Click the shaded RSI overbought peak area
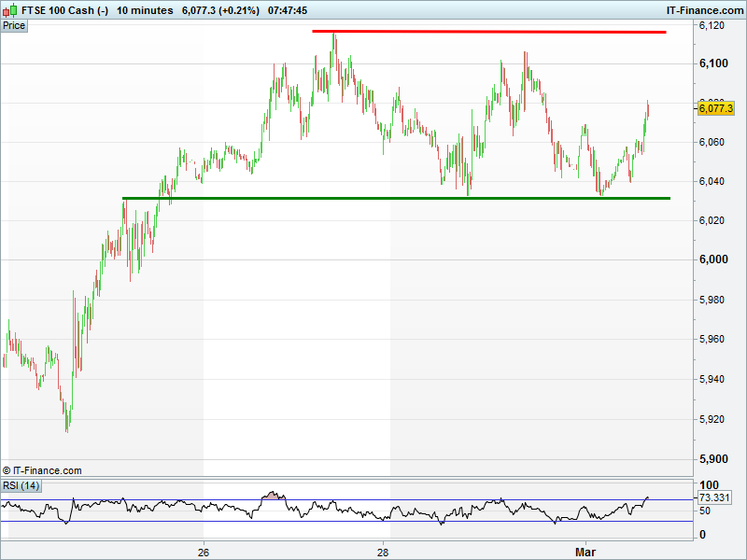The image size is (747, 560). coord(273,495)
